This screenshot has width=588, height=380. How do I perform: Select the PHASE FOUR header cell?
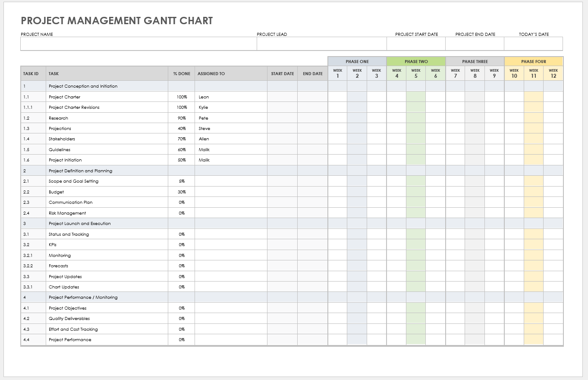534,61
